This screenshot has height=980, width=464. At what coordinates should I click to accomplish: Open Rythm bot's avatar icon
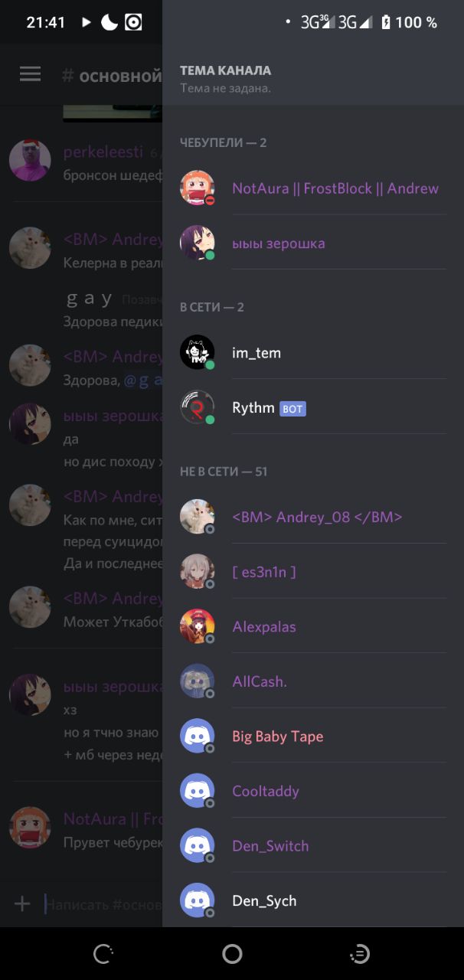(x=197, y=407)
